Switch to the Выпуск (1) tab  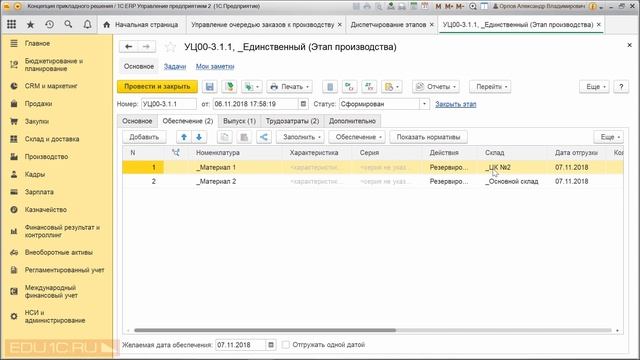pyautogui.click(x=240, y=121)
